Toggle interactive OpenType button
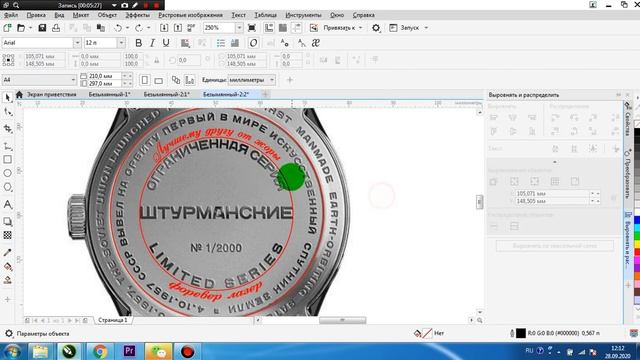 (x=253, y=43)
